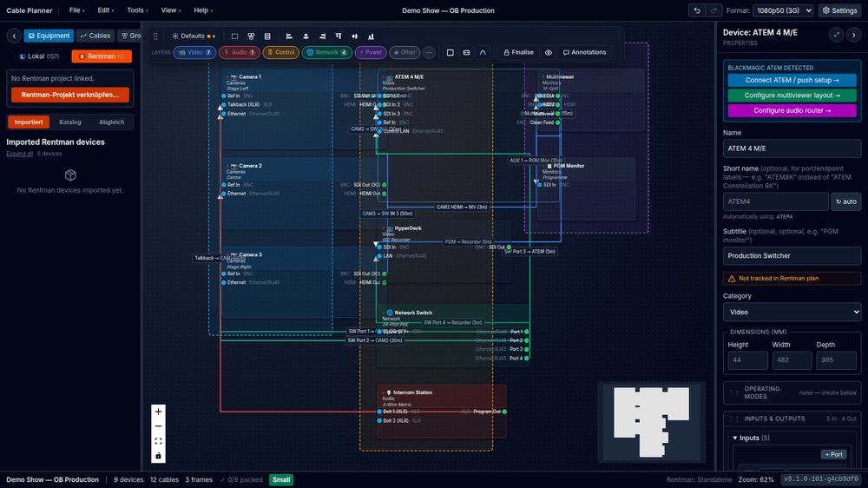Switch to Rentman device source
The width and height of the screenshot is (868, 488).
(x=102, y=56)
